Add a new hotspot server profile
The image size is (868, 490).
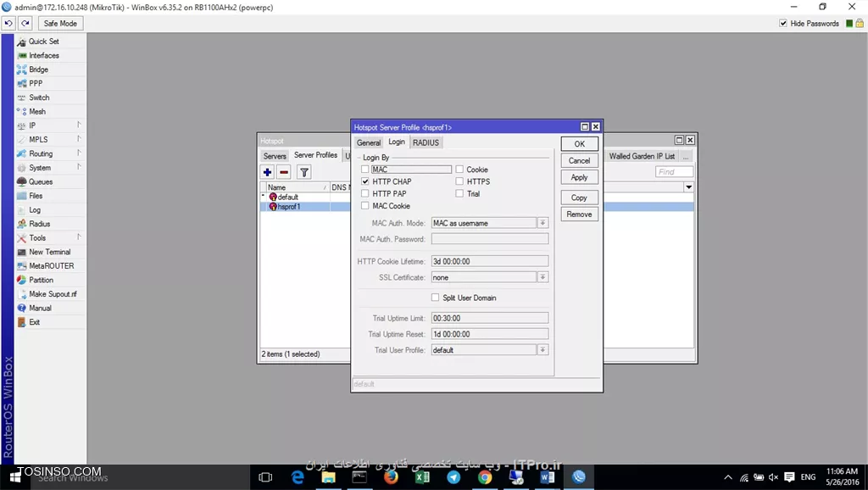267,172
